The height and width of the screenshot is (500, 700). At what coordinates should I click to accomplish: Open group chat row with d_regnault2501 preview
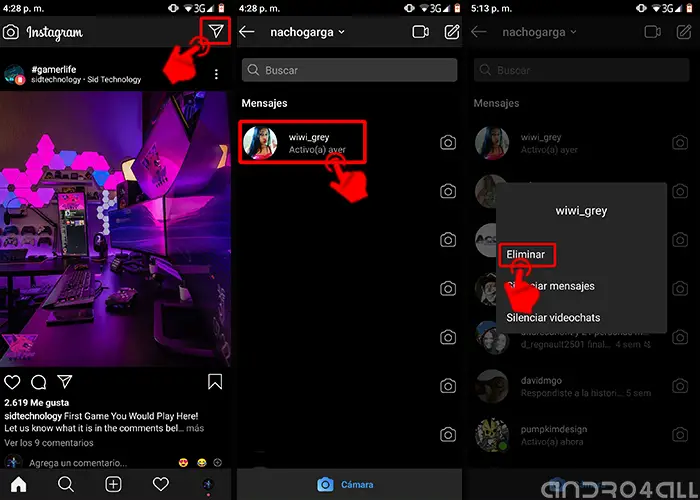tap(583, 338)
